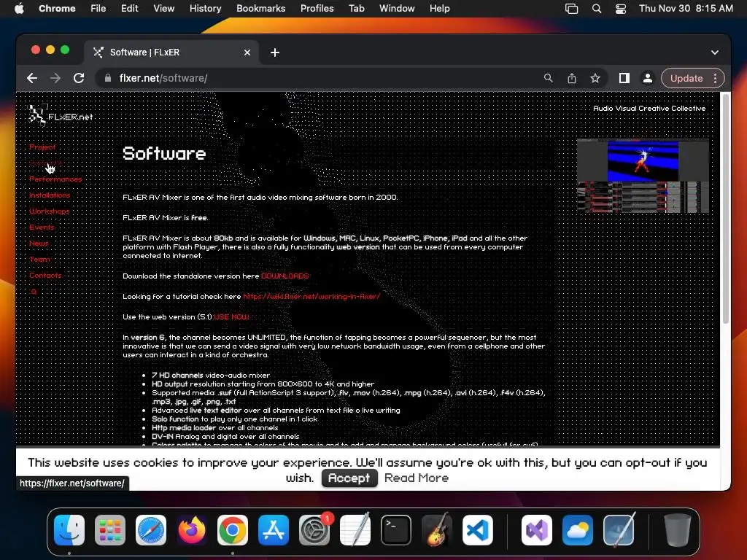The image size is (747, 560).
Task: Open the File menu
Action: click(x=98, y=8)
